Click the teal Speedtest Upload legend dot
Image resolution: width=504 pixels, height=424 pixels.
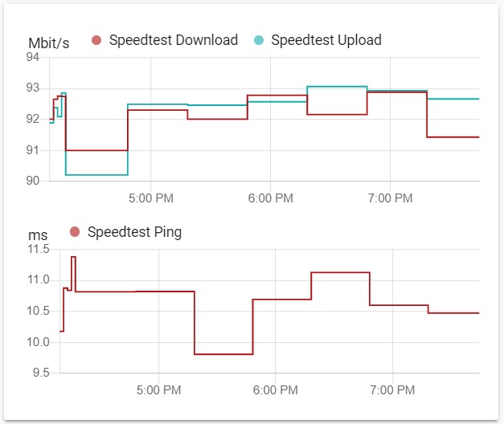(259, 40)
